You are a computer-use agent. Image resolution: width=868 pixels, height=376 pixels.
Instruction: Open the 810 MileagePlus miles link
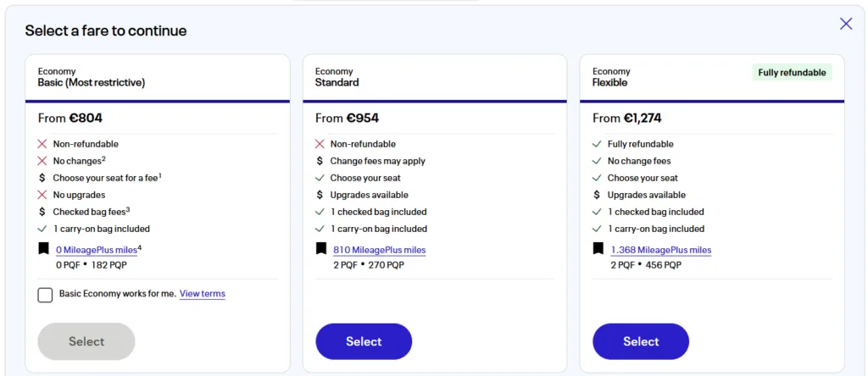pyautogui.click(x=379, y=250)
